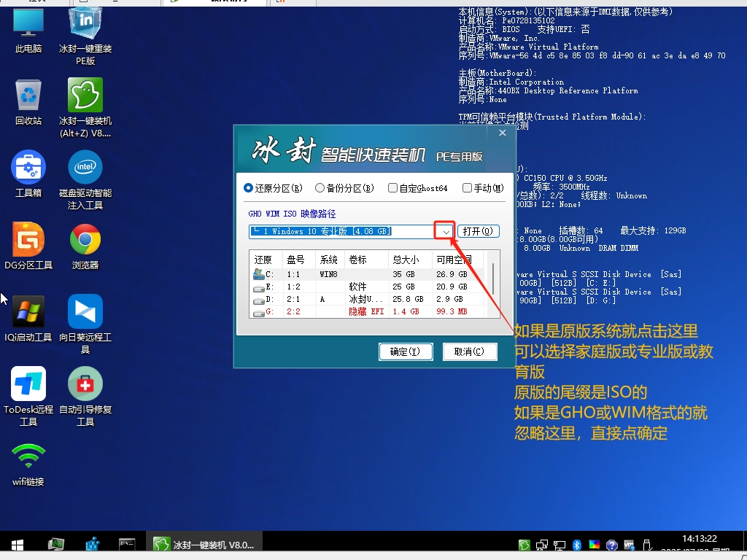The height and width of the screenshot is (560, 747).
Task: Click the 打开 button to browse images
Action: point(478,231)
